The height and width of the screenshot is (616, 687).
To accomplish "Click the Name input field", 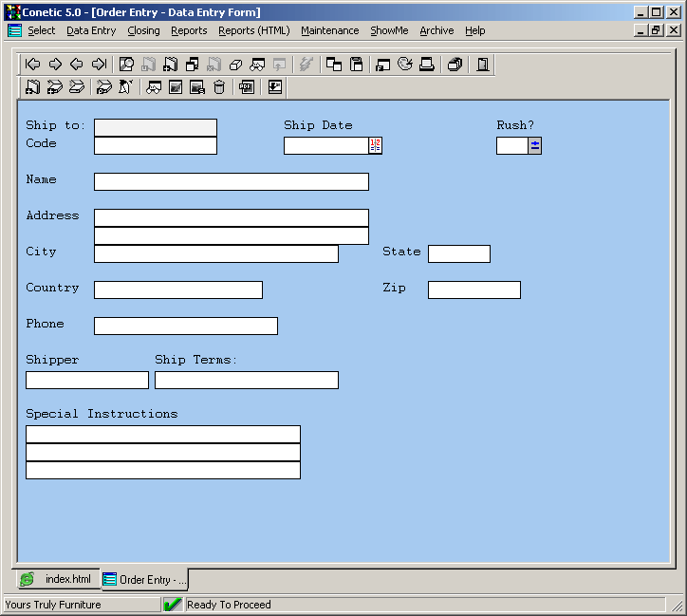I will coord(231,181).
